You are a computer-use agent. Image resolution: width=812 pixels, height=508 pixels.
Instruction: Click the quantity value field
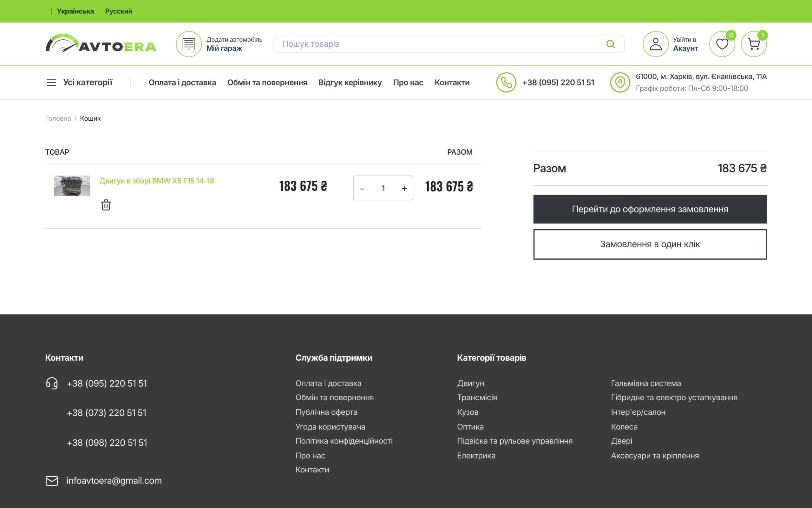[x=383, y=188]
